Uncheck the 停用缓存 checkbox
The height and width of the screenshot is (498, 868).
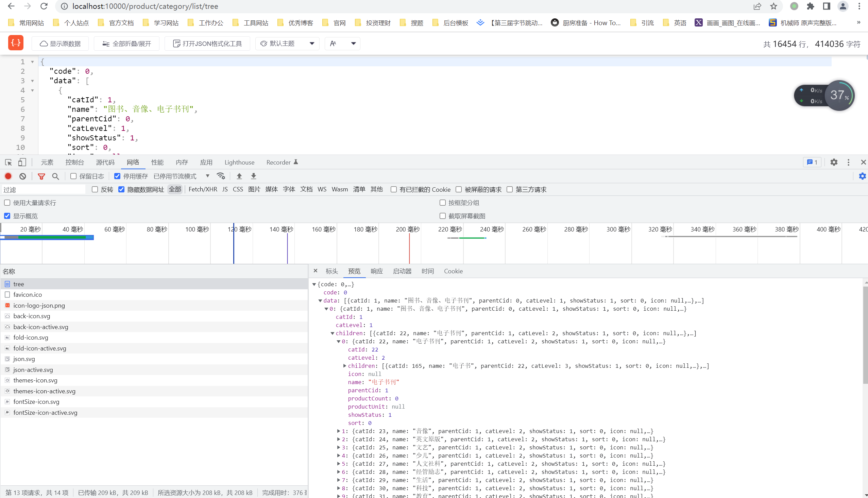(117, 176)
